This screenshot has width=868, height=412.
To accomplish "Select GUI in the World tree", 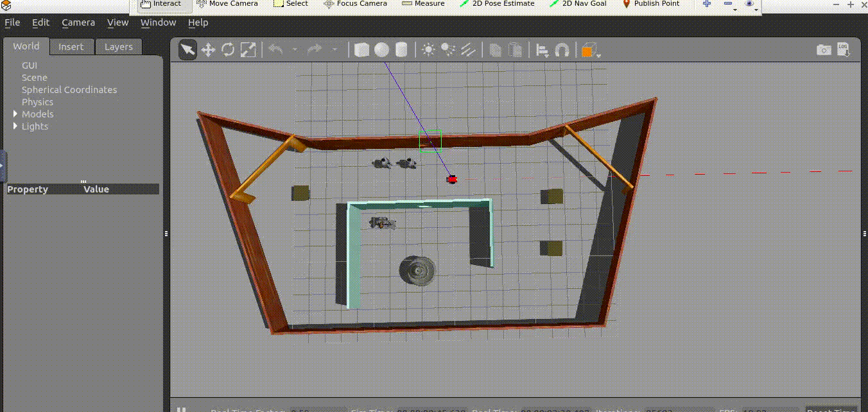I will point(30,65).
